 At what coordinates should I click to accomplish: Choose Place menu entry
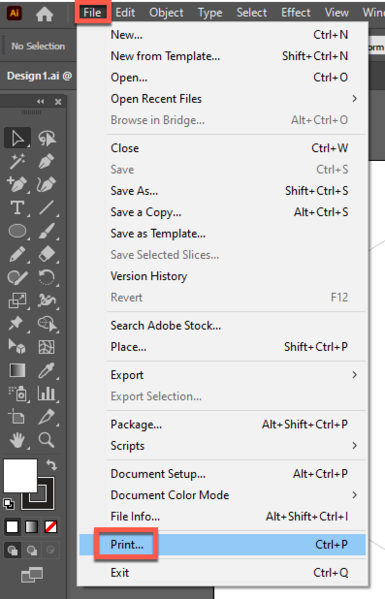(222, 347)
